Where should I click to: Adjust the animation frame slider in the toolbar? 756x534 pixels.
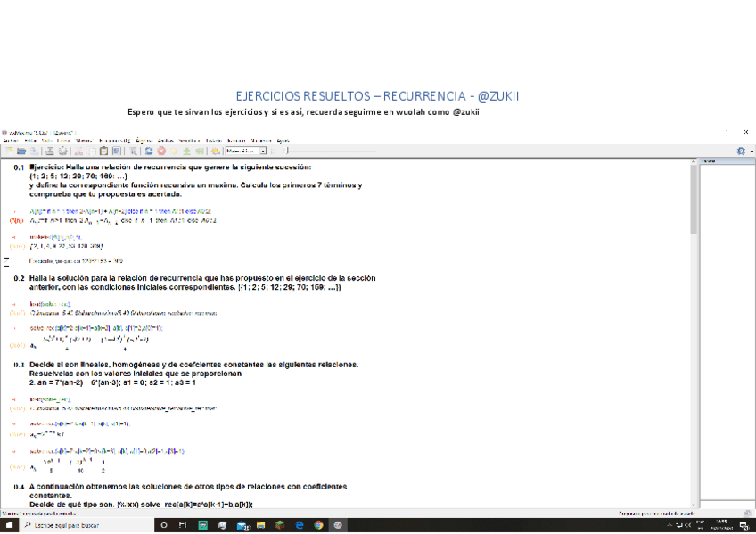click(286, 151)
